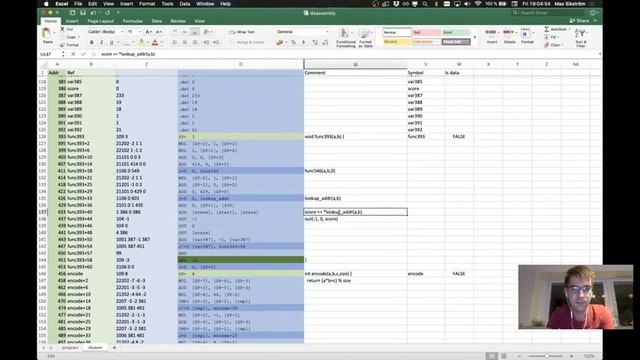Screen dimensions: 640x360
Task: Click the AutoSum sigma icon
Action: click(x=546, y=29)
